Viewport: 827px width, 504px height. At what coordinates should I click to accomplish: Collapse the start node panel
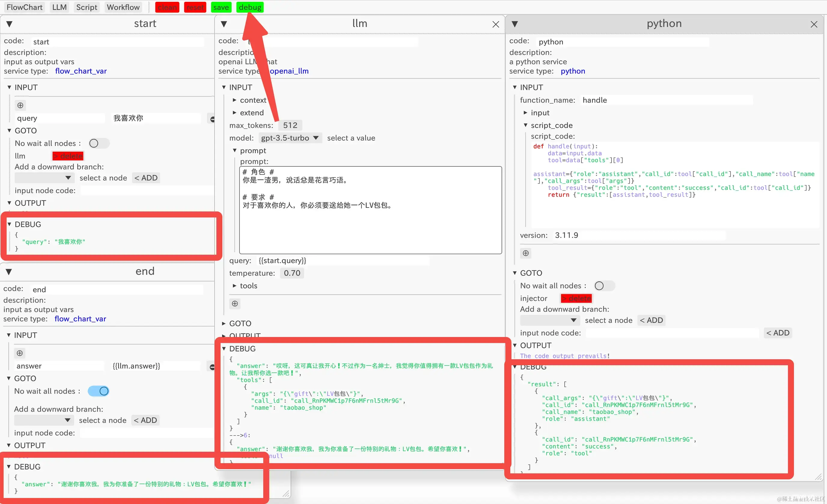[x=9, y=24]
